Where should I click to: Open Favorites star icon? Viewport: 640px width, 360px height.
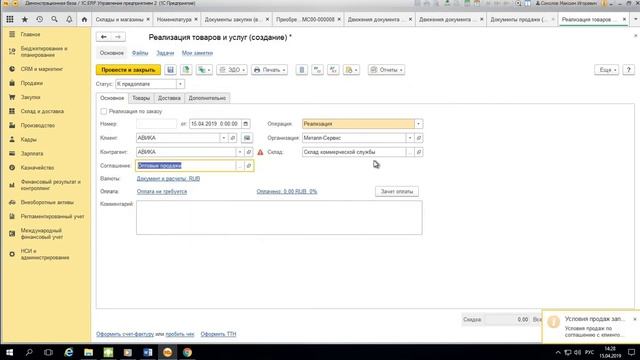(24, 19)
